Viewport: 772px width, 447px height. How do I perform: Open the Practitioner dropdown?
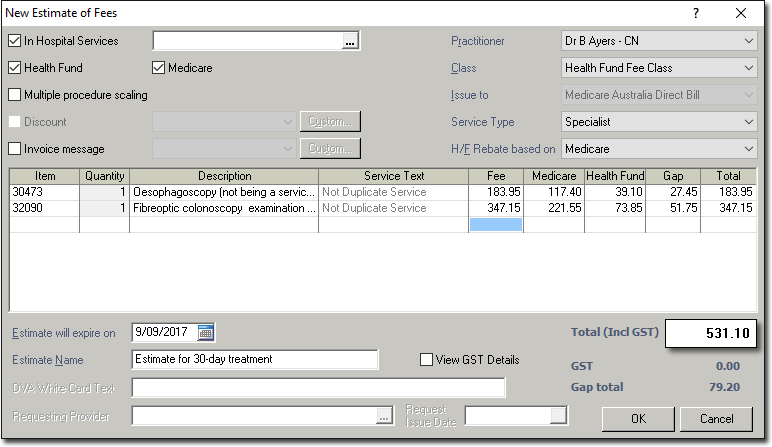pos(658,41)
